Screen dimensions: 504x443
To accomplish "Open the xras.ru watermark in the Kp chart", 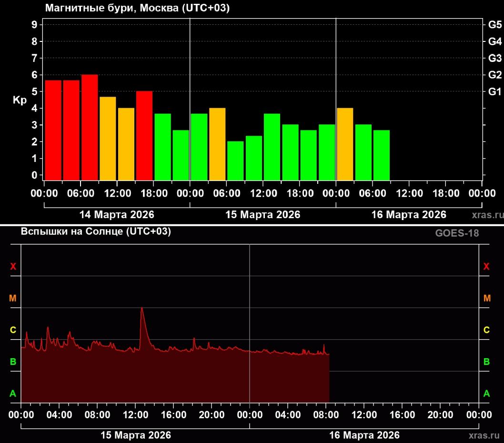I will coord(487,215).
